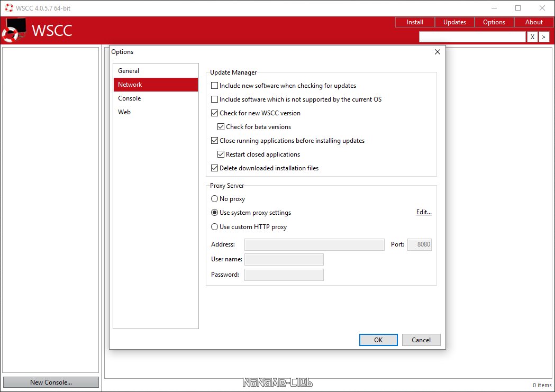This screenshot has height=392, width=555.
Task: Click the New Console... button
Action: pos(51,382)
